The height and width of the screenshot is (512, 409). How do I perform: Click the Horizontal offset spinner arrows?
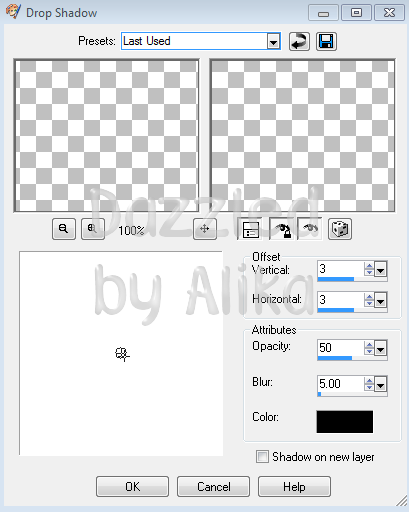coord(369,300)
